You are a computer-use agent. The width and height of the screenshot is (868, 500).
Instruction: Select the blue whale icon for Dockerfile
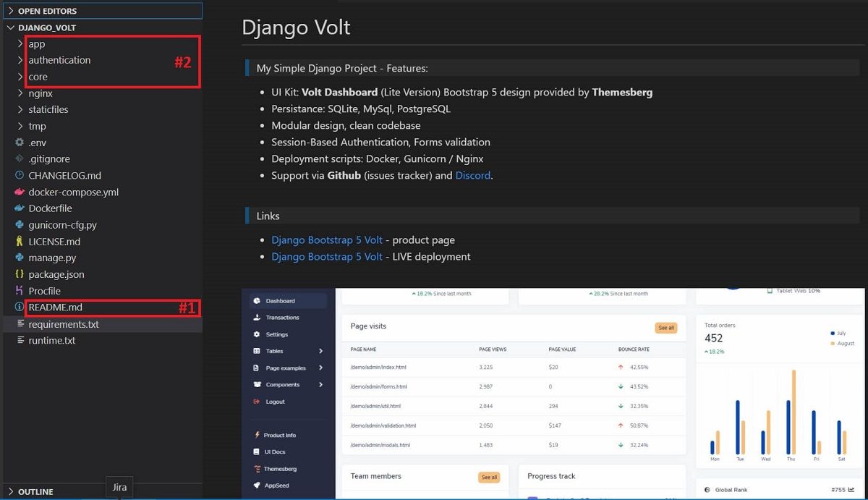point(20,208)
